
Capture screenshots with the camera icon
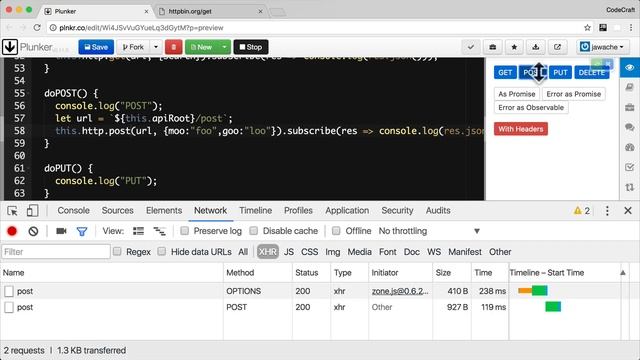point(61,231)
